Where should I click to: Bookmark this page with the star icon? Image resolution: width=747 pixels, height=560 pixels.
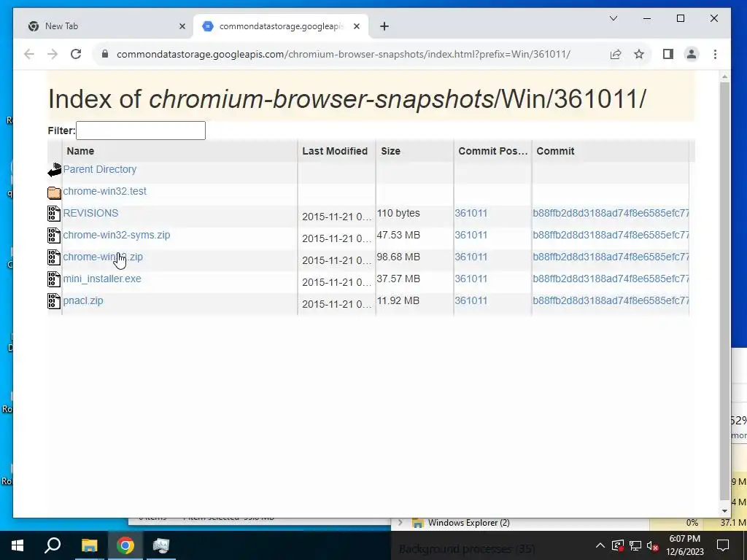[639, 54]
